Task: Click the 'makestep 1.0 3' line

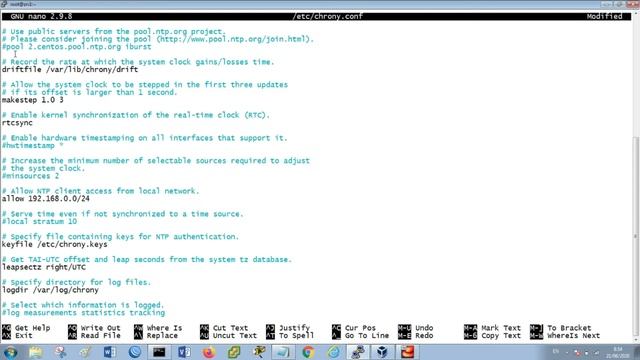Action: click(x=33, y=100)
